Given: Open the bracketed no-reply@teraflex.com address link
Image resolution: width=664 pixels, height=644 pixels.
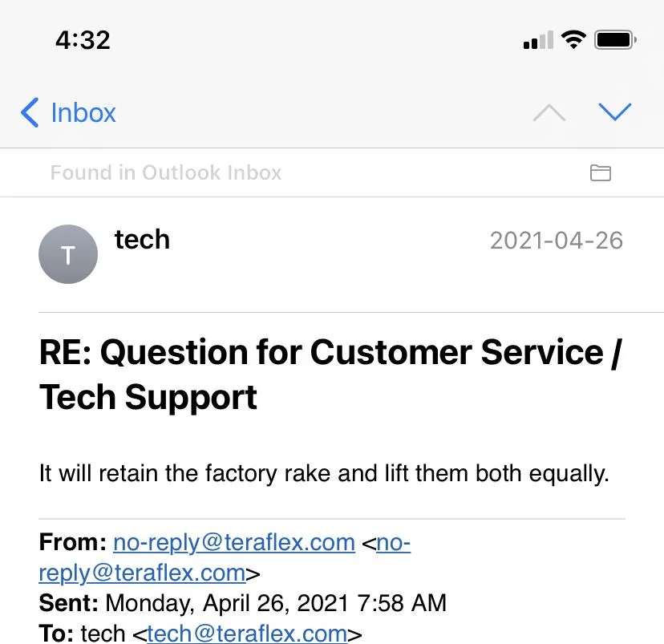Looking at the screenshot, I should point(225,557).
